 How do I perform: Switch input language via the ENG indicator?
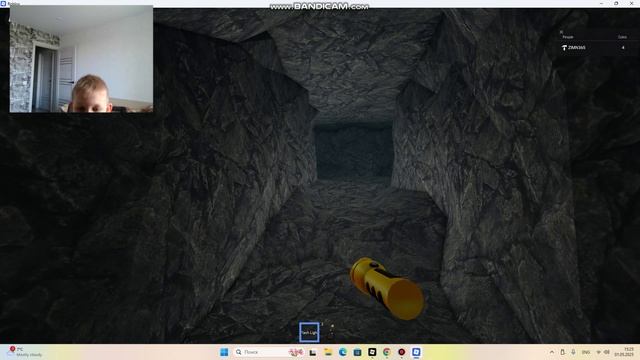click(586, 352)
